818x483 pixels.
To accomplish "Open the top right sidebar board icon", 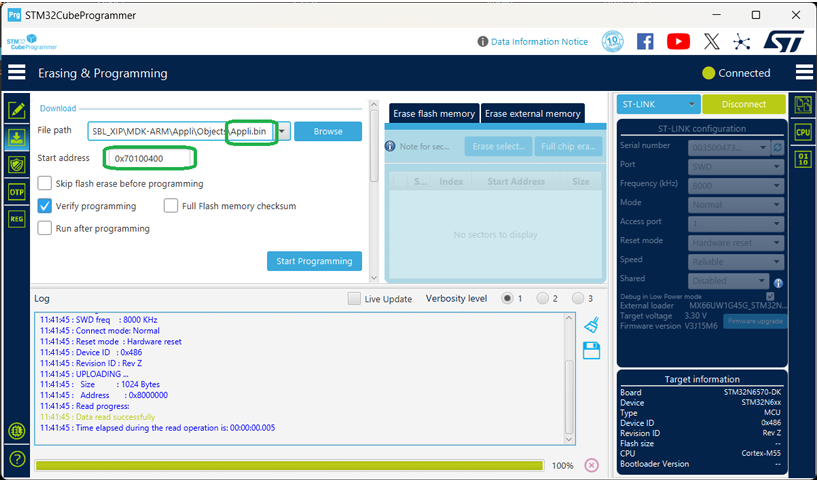I will (803, 105).
